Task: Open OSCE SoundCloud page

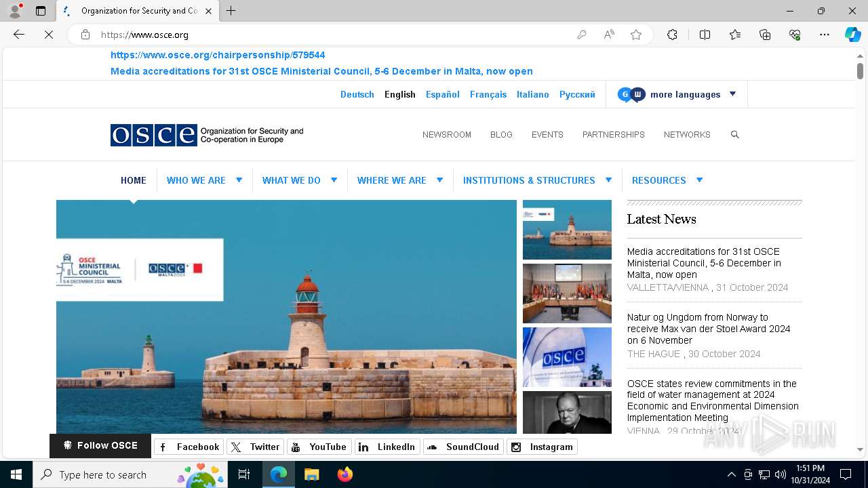Action: tap(463, 447)
